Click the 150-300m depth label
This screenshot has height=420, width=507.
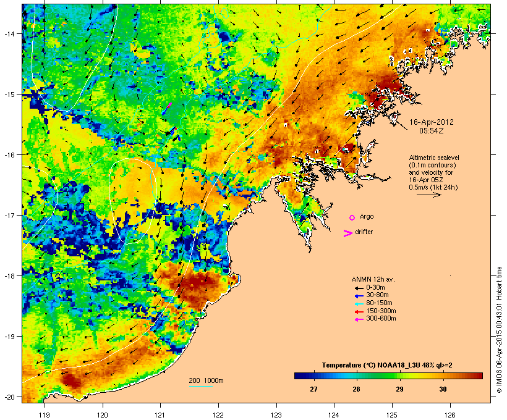coord(381,311)
